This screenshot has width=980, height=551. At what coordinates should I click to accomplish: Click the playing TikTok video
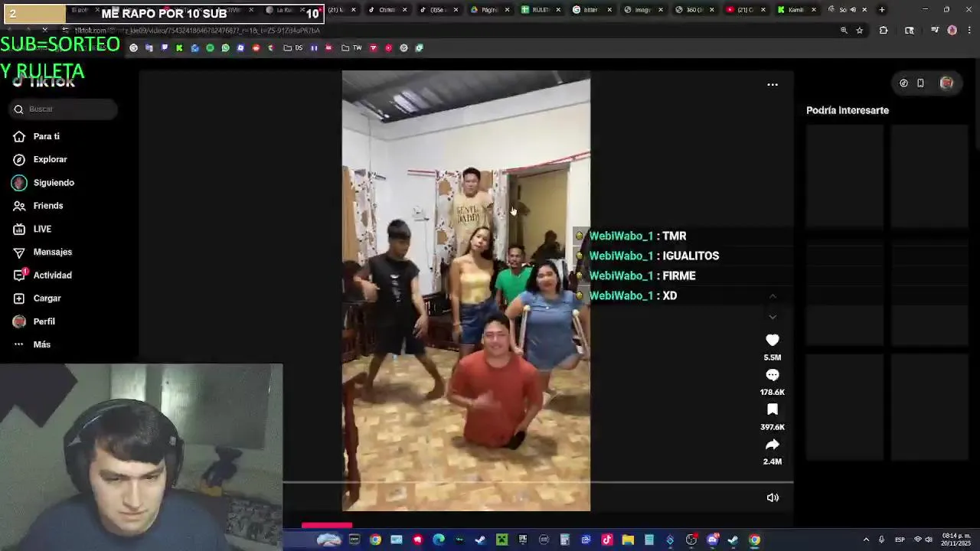pyautogui.click(x=465, y=291)
